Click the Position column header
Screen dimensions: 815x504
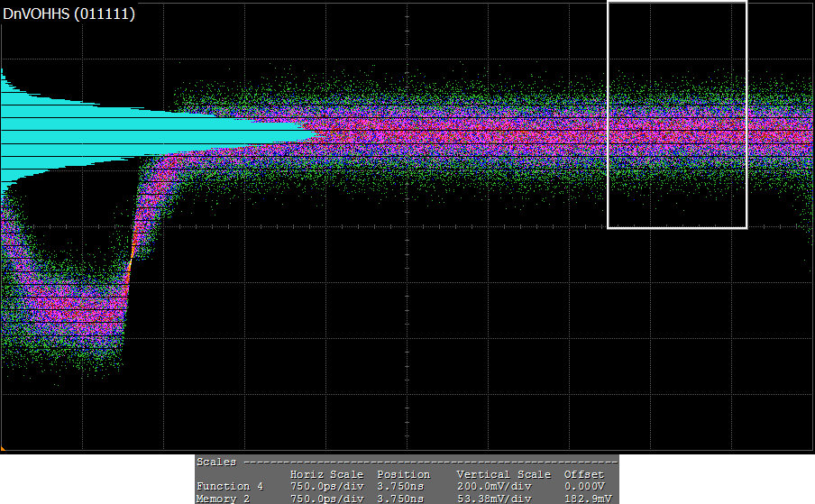[x=403, y=474]
